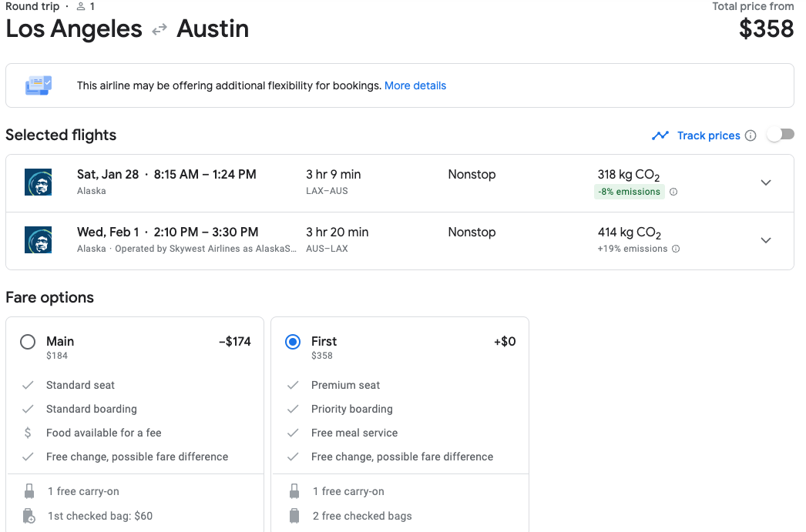Click the info icon beside +19% emissions
Viewport: 806px width, 532px height.
pyautogui.click(x=676, y=249)
